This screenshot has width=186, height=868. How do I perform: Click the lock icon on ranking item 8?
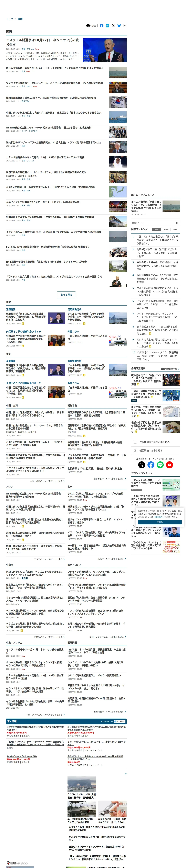(150, 334)
